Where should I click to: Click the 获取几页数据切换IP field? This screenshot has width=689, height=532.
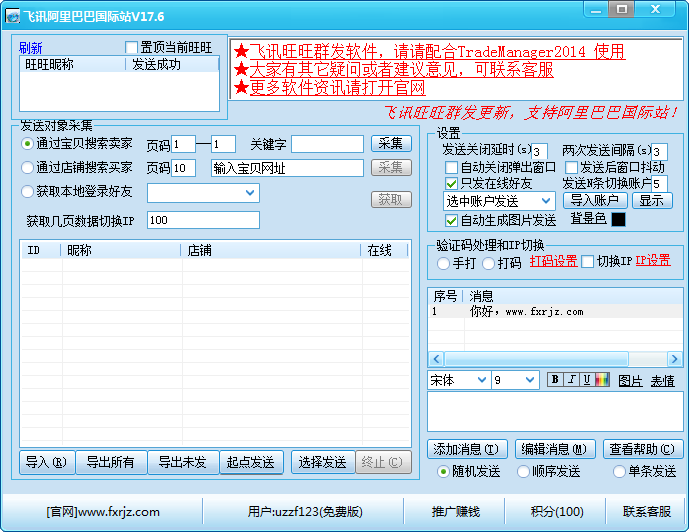(203, 220)
